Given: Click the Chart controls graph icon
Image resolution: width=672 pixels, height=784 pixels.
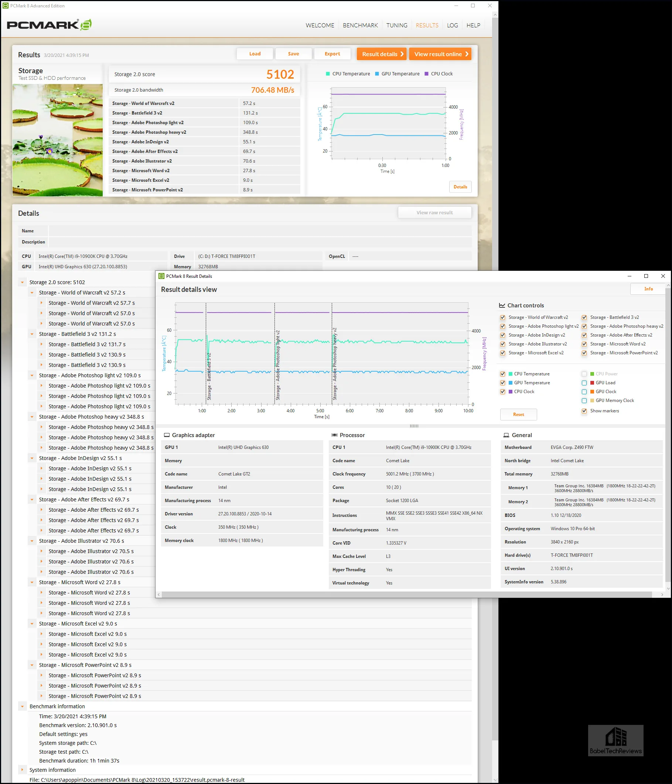Looking at the screenshot, I should pos(502,305).
